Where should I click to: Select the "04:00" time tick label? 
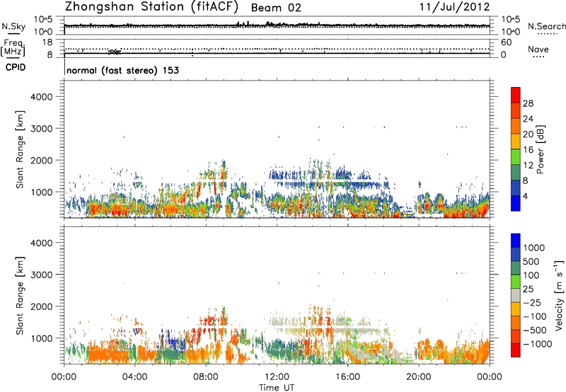click(x=134, y=377)
